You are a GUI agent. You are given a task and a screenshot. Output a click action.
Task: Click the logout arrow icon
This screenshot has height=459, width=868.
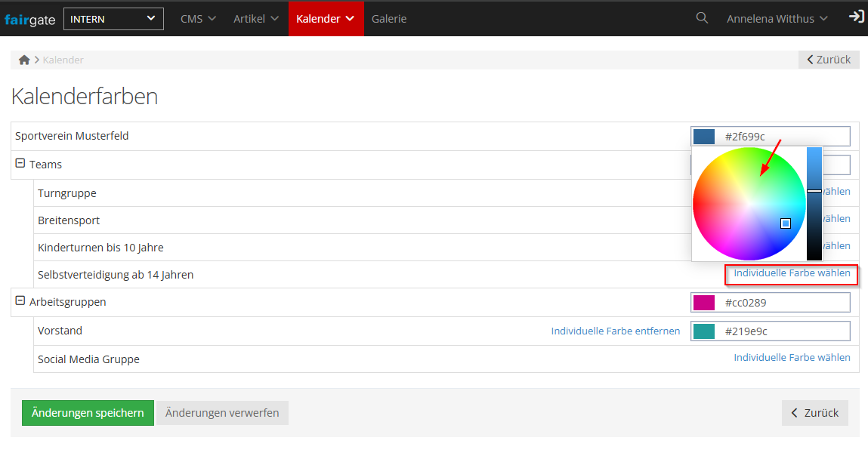pos(856,17)
